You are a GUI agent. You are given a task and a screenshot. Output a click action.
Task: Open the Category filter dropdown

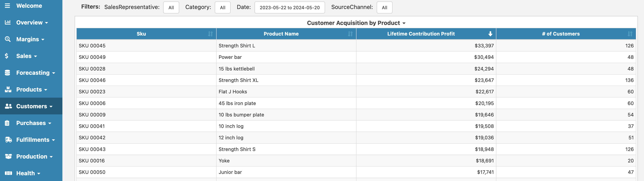point(222,8)
